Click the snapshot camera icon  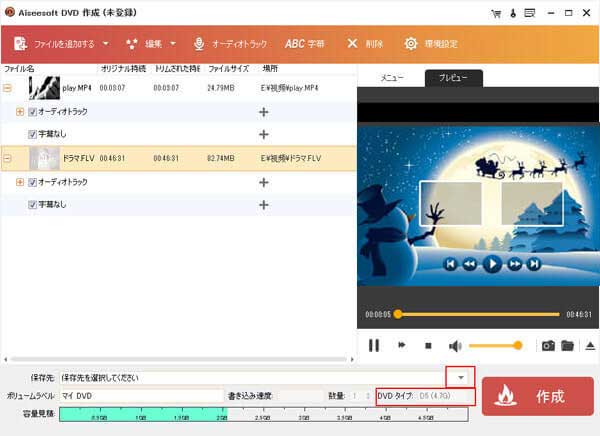[547, 345]
